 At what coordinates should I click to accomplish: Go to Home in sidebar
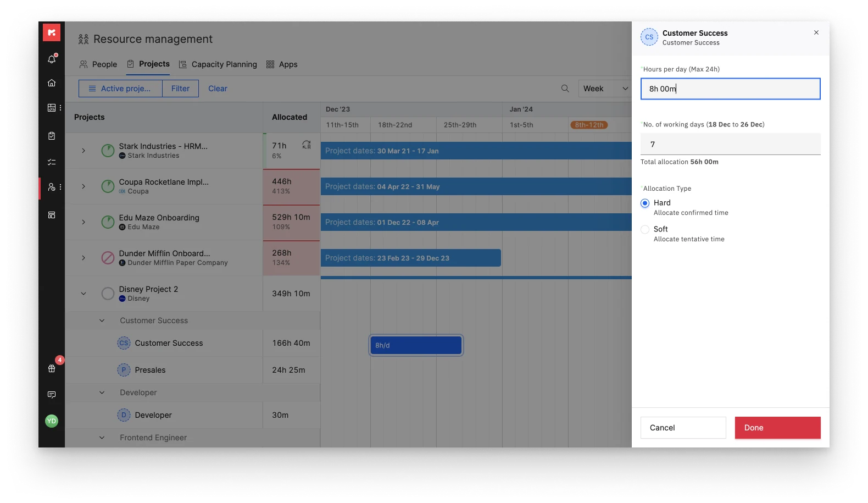click(x=52, y=83)
